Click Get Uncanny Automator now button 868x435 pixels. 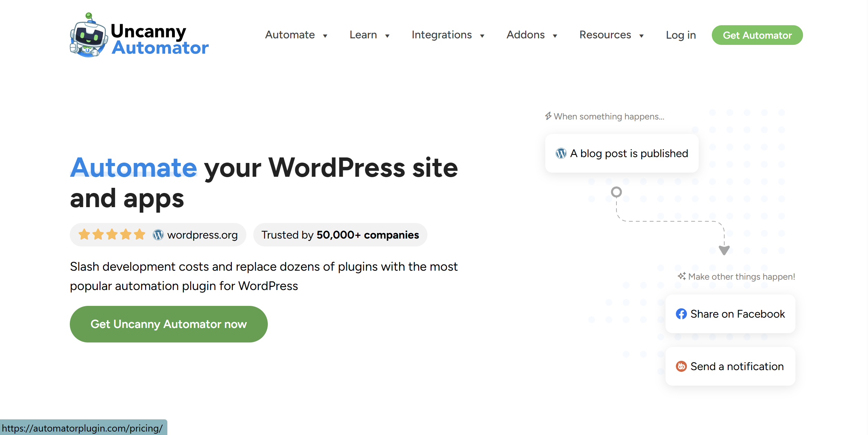coord(169,324)
